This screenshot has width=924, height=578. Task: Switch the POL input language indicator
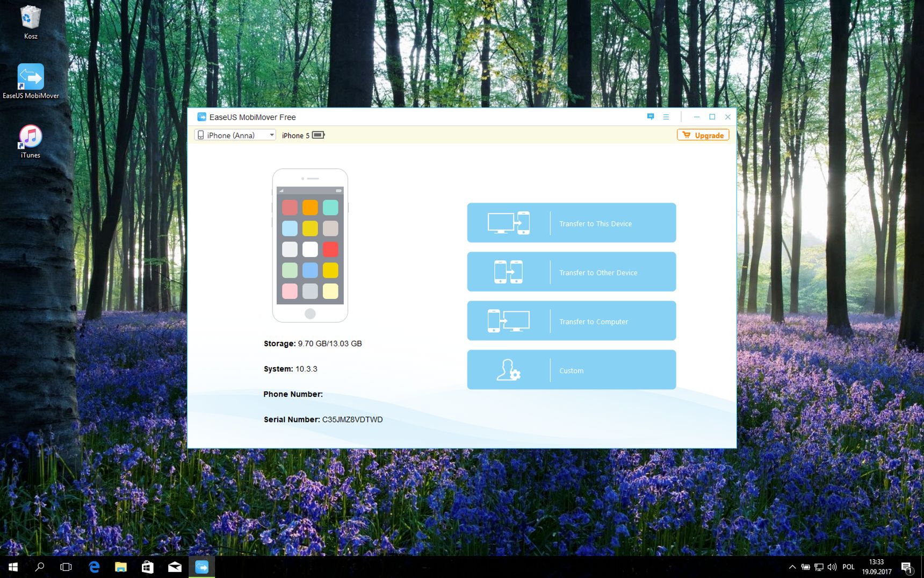(849, 567)
